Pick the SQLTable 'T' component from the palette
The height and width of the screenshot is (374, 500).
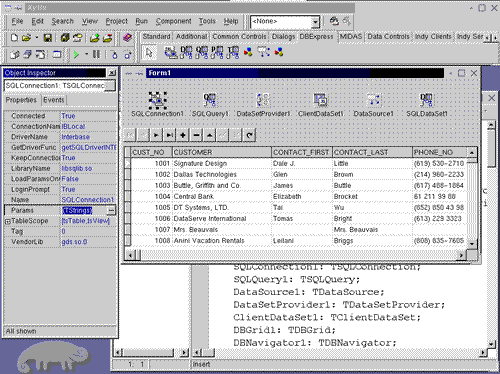[x=233, y=52]
